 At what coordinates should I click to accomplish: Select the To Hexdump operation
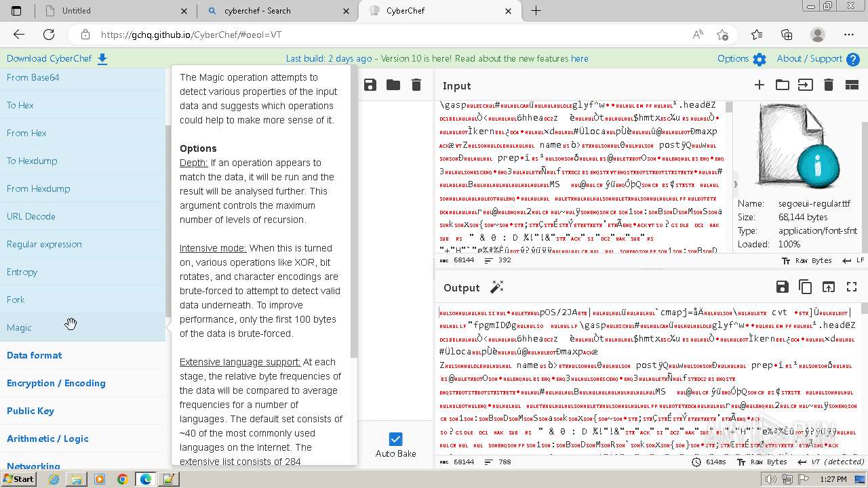click(83, 161)
